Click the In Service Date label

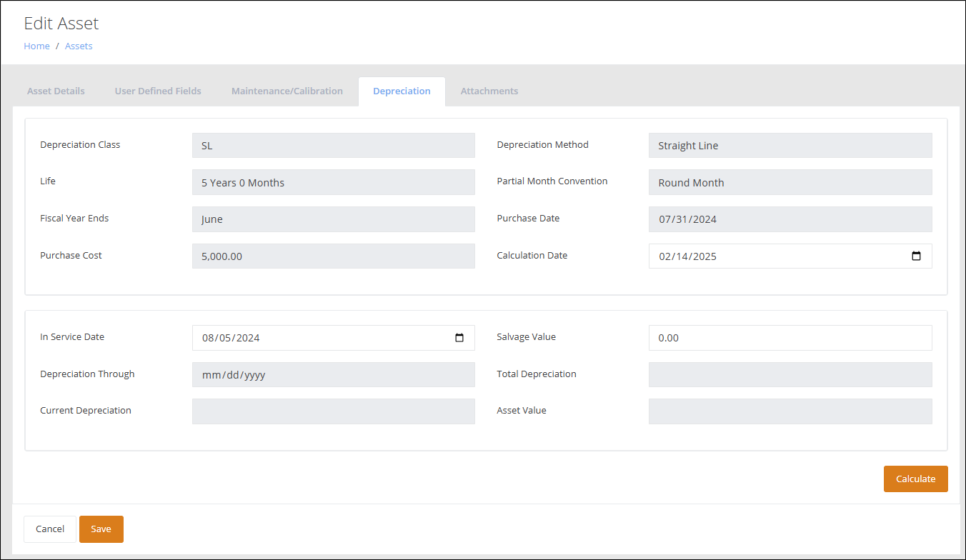click(x=72, y=337)
